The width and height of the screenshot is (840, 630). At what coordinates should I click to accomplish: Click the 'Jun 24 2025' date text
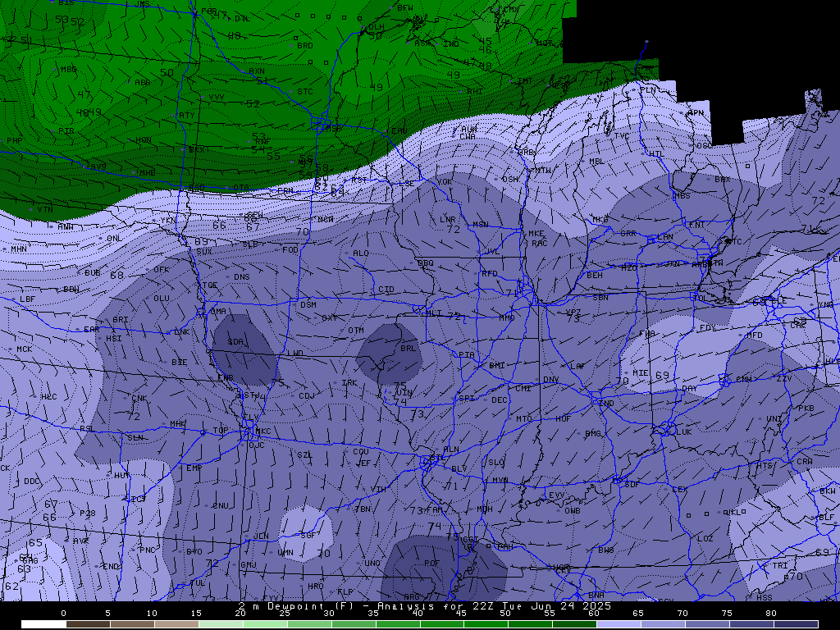(571, 606)
